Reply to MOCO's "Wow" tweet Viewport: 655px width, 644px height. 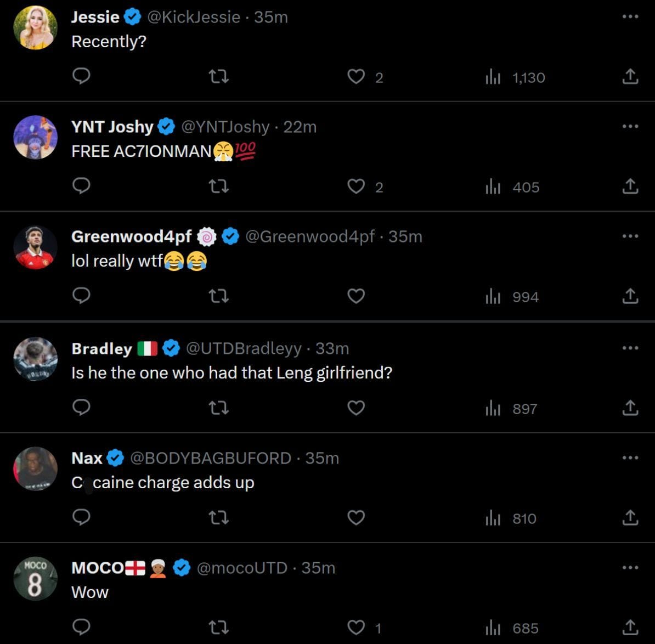tap(81, 627)
